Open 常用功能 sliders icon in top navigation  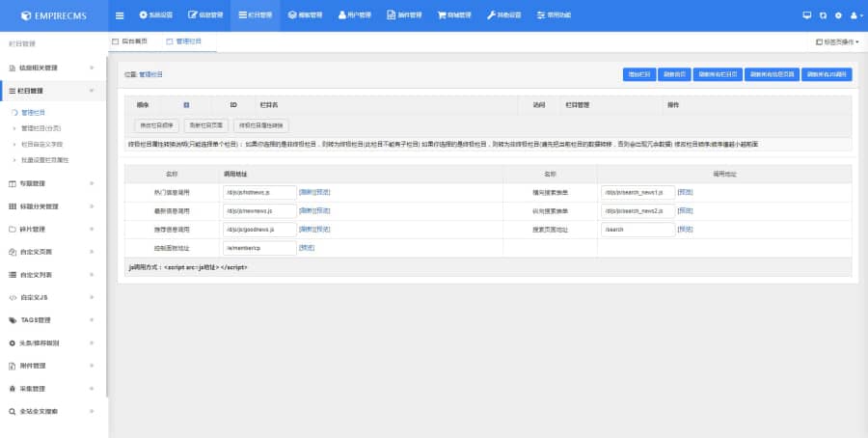(x=541, y=14)
